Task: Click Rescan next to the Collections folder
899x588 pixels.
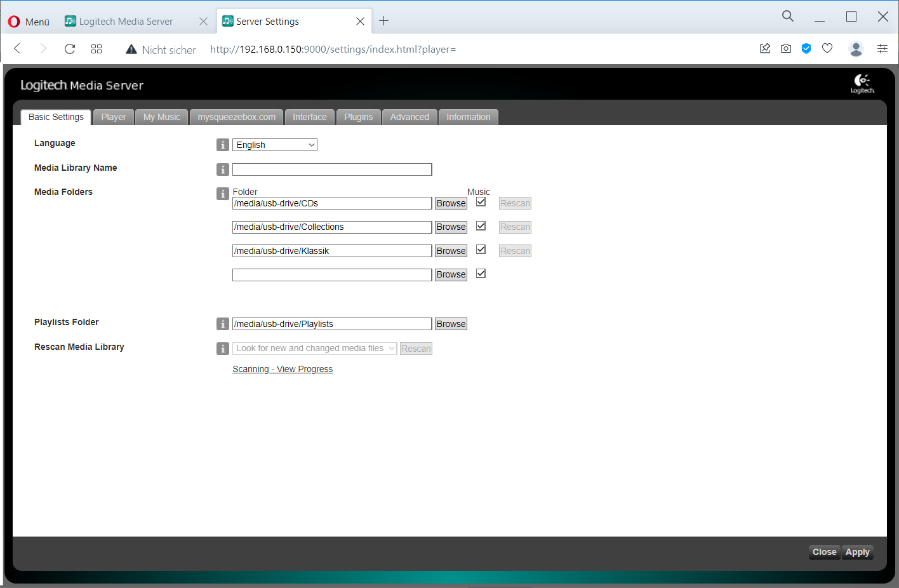Action: coord(515,227)
